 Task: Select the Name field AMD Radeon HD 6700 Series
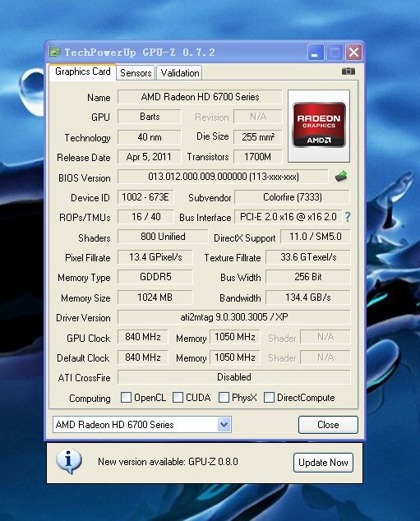coord(200,97)
